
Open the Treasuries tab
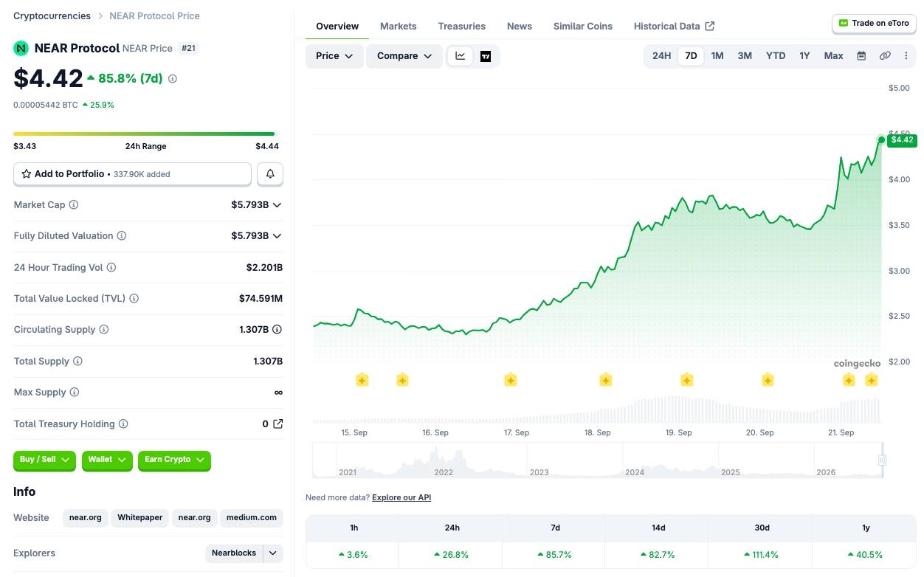pyautogui.click(x=462, y=26)
